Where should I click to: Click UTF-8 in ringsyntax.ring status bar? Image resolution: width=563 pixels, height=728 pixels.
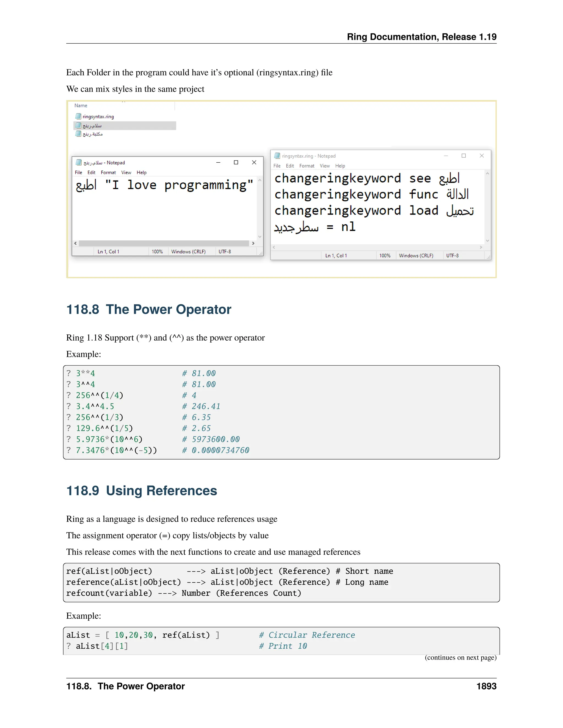(452, 256)
